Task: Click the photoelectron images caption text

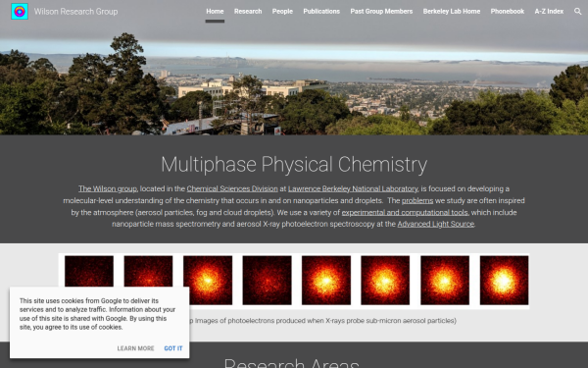Action: coord(322,321)
